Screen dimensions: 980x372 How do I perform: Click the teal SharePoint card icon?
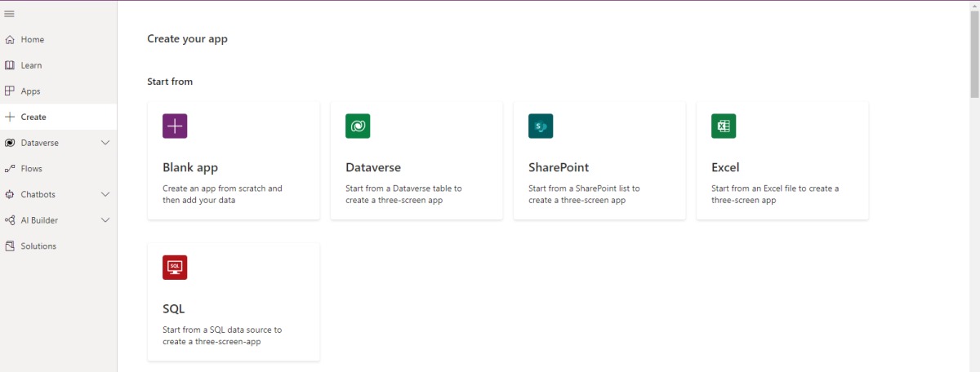tap(541, 126)
